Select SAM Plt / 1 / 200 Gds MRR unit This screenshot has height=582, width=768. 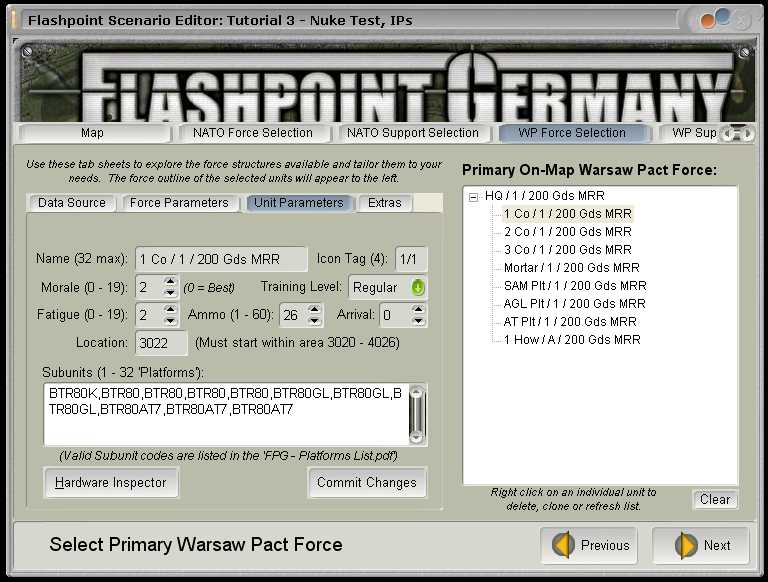click(x=575, y=286)
